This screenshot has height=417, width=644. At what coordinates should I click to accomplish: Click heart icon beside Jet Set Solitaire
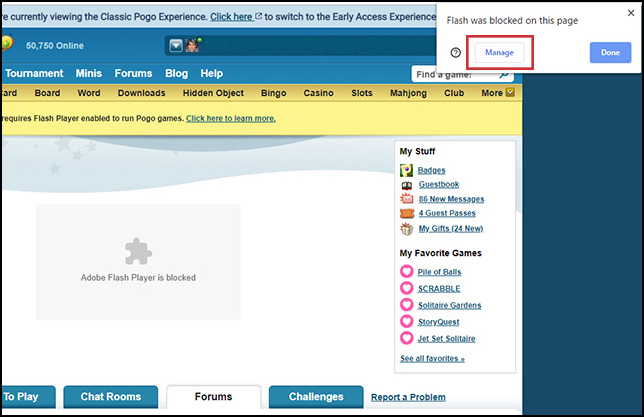407,338
